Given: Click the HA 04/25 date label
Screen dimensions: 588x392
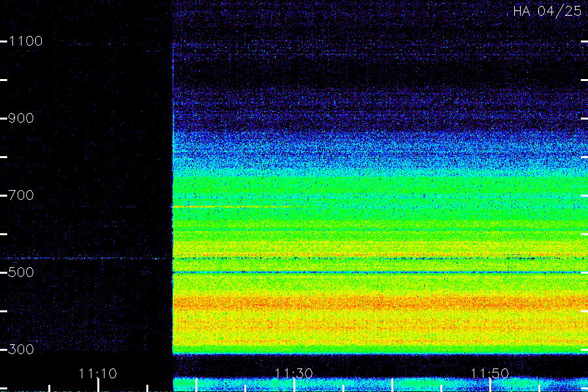Looking at the screenshot, I should [x=547, y=11].
